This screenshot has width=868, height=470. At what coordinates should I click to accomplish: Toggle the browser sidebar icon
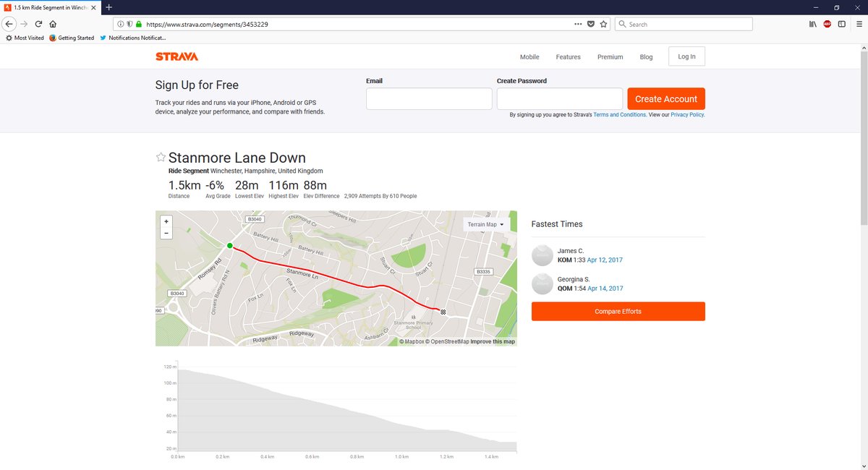pyautogui.click(x=842, y=24)
